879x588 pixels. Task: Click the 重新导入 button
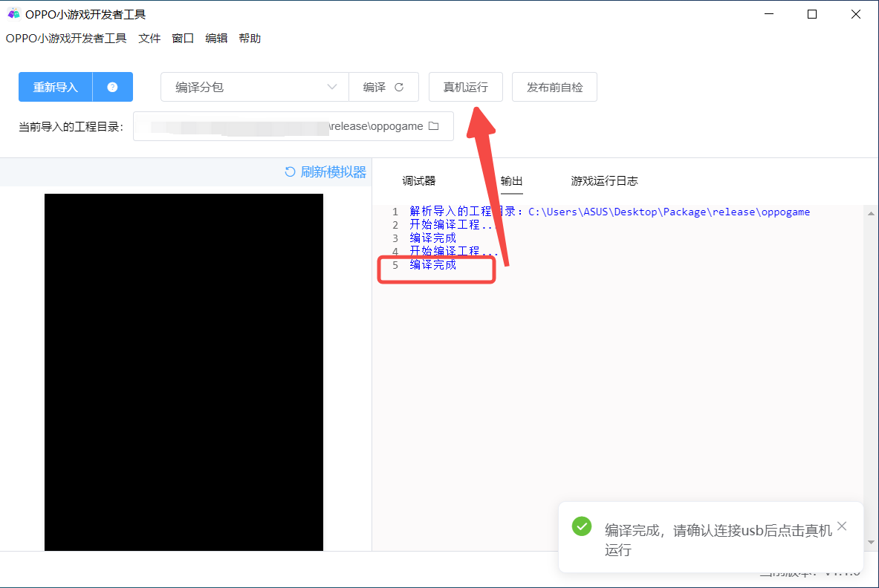pos(56,87)
